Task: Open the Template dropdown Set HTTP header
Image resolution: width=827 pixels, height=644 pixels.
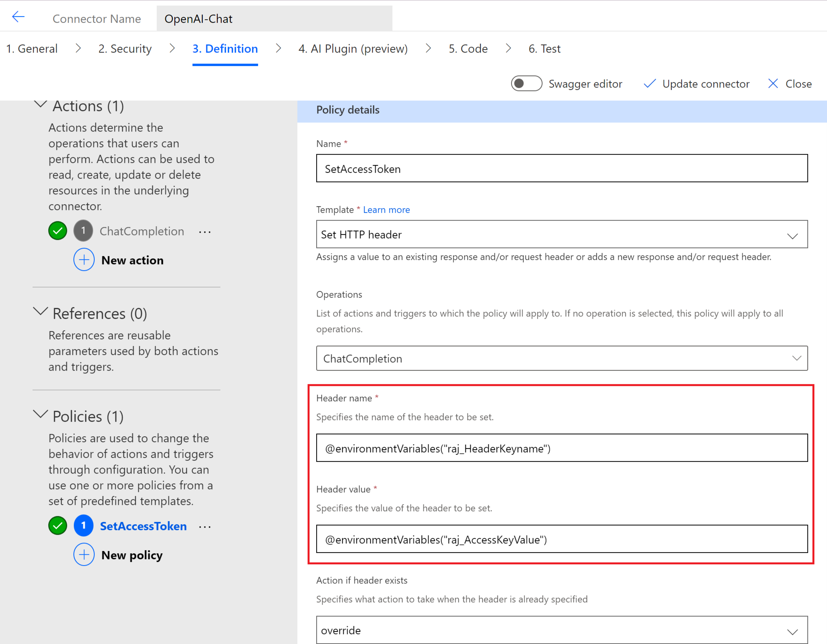Action: point(561,234)
